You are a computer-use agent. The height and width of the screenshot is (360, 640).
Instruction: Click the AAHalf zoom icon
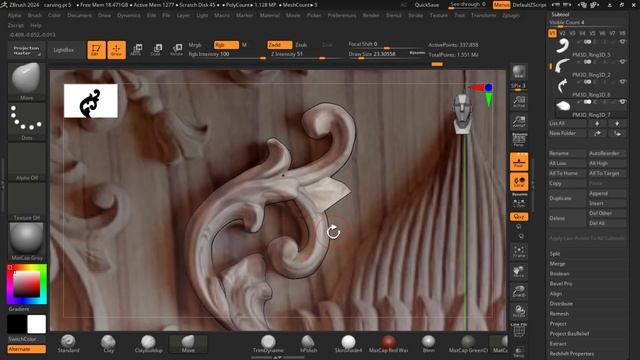pos(519,121)
